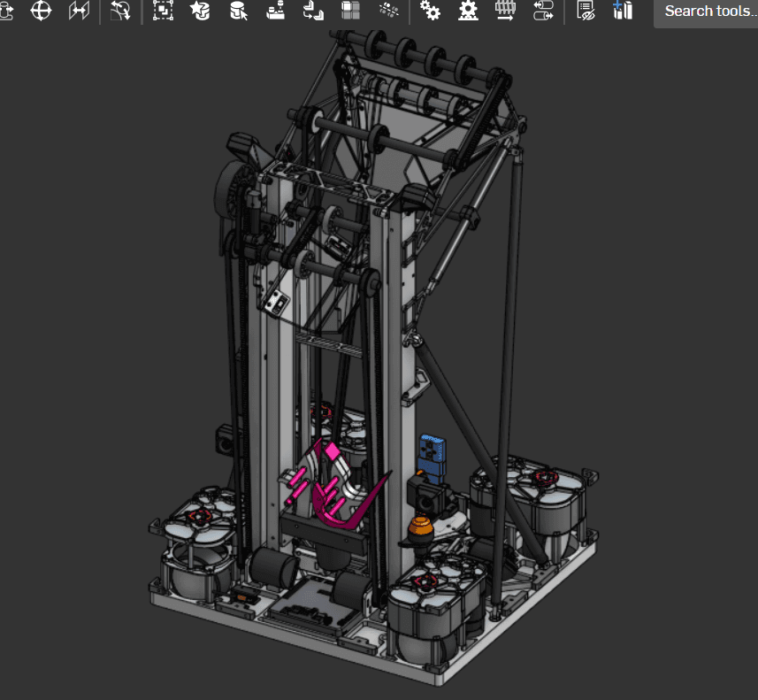Click the joystick-on-block toolbar icon

coord(276,11)
